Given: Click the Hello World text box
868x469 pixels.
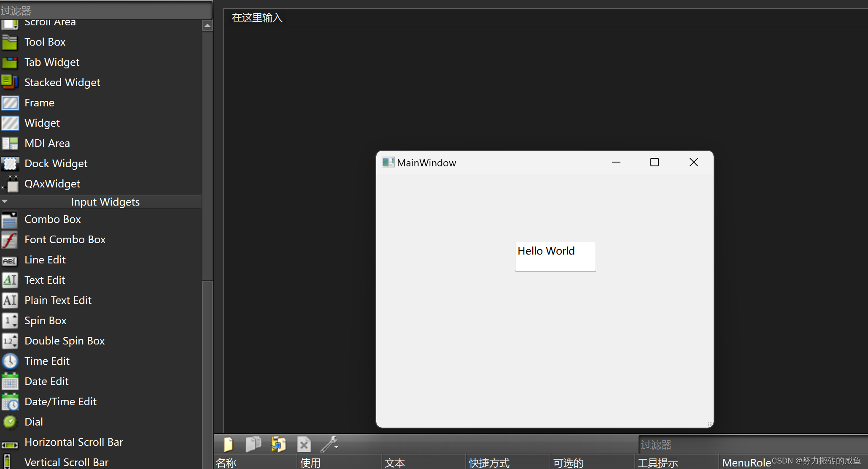Looking at the screenshot, I should [x=555, y=257].
